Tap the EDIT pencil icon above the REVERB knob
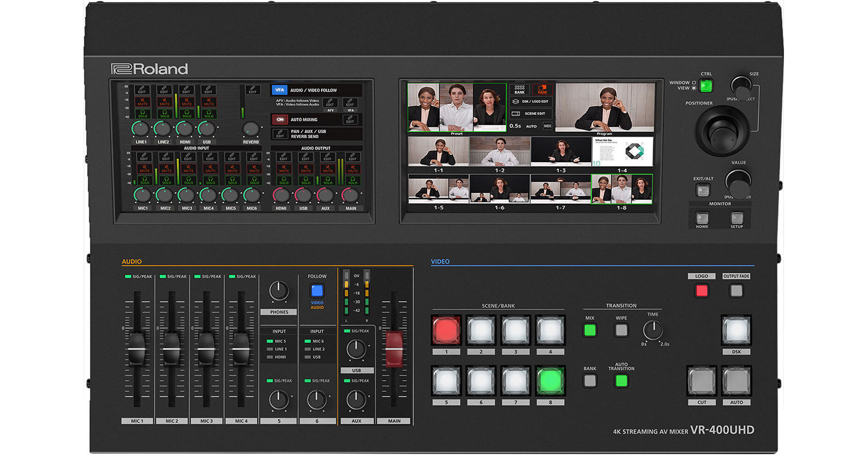The image size is (868, 456). 253,90
